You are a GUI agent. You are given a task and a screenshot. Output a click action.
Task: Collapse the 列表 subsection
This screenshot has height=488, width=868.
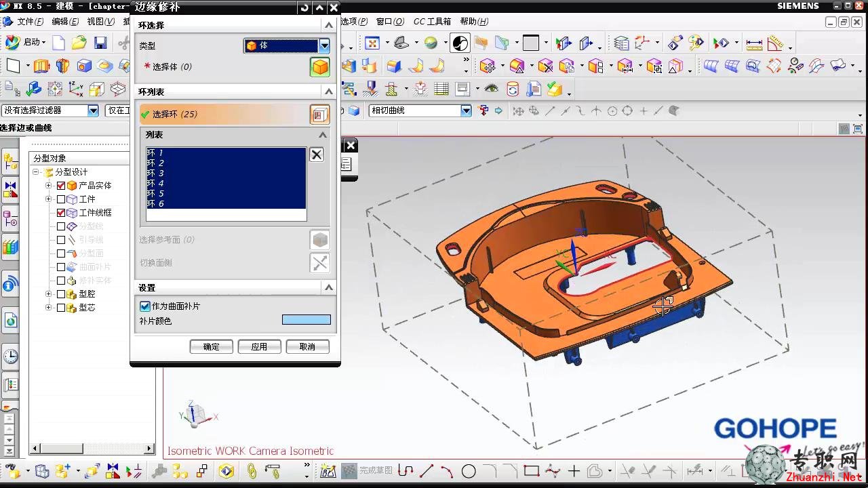(x=323, y=135)
